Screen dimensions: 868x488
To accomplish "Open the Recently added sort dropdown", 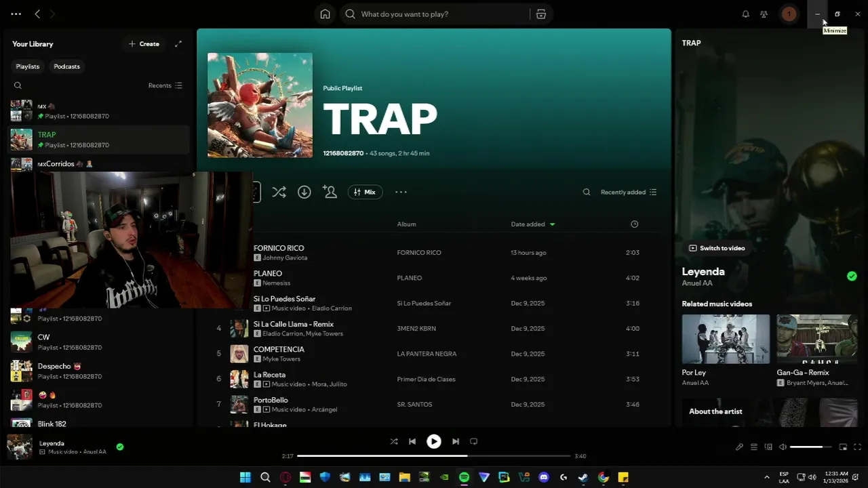I will [629, 192].
